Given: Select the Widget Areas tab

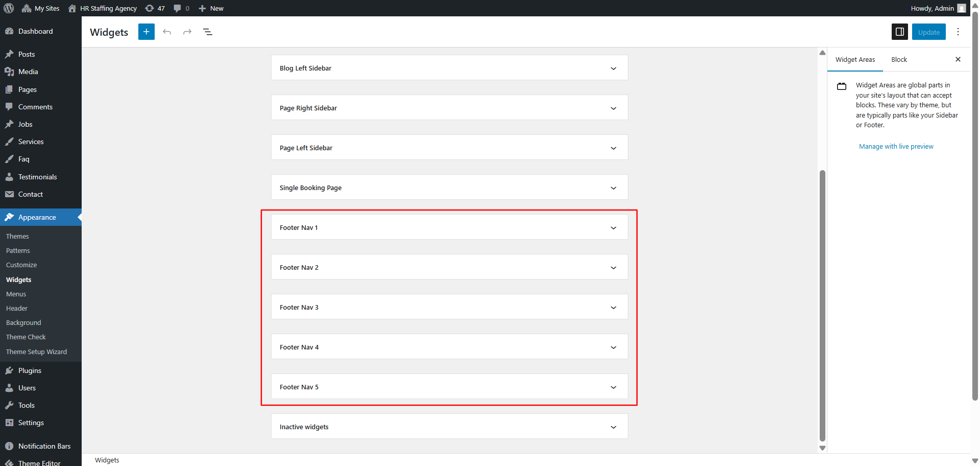Looking at the screenshot, I should point(855,59).
